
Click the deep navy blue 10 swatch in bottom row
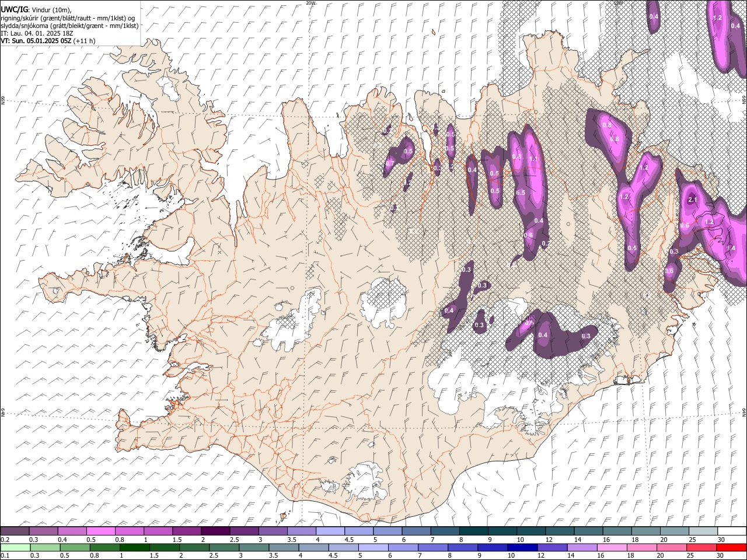tap(522, 548)
